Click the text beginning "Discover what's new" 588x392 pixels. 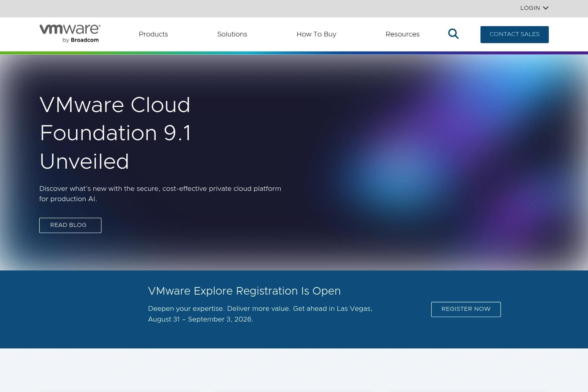pyautogui.click(x=160, y=194)
